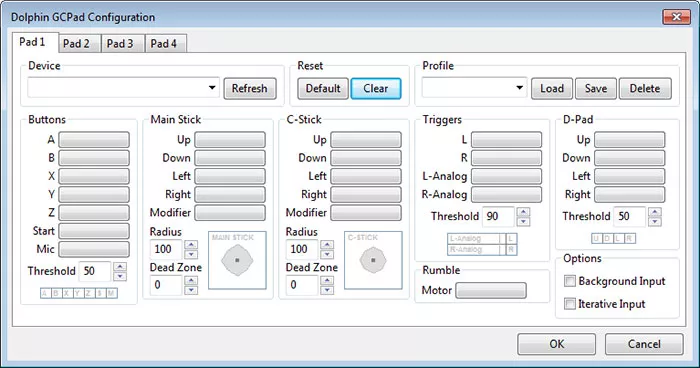Screen dimensions: 700x368
Task: Assign a key to button B
Action: point(94,158)
